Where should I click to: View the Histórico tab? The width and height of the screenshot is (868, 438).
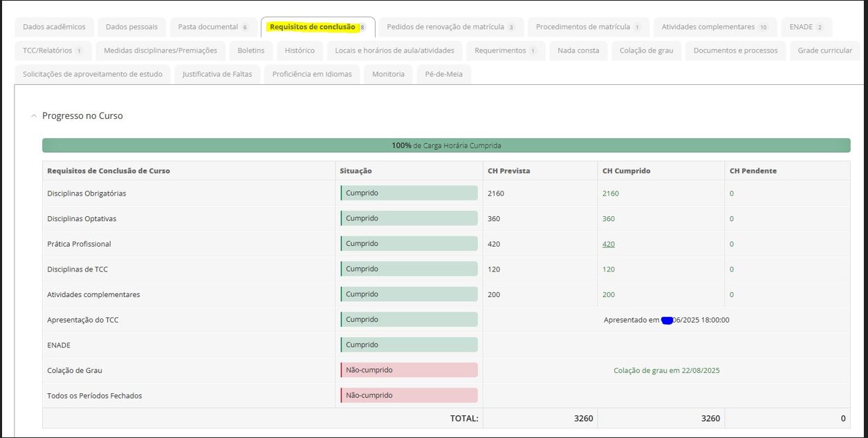[299, 50]
